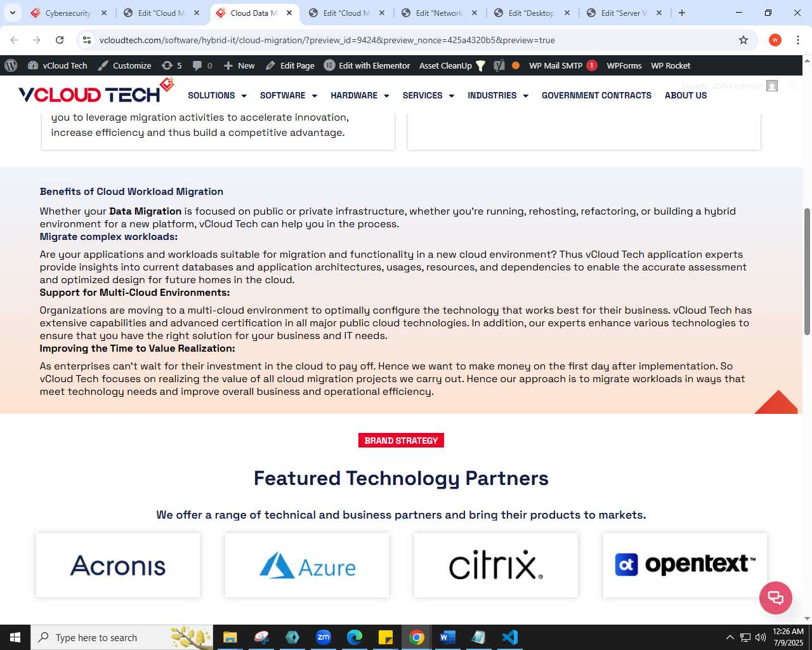Screen dimensions: 812x650
Task: Click the vCloud Tech site logo
Action: coord(96,91)
